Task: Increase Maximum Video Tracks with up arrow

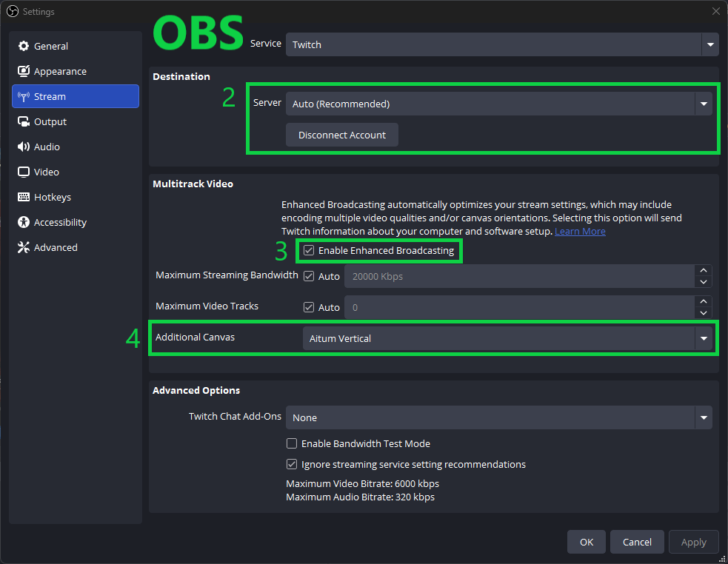Action: pyautogui.click(x=704, y=301)
